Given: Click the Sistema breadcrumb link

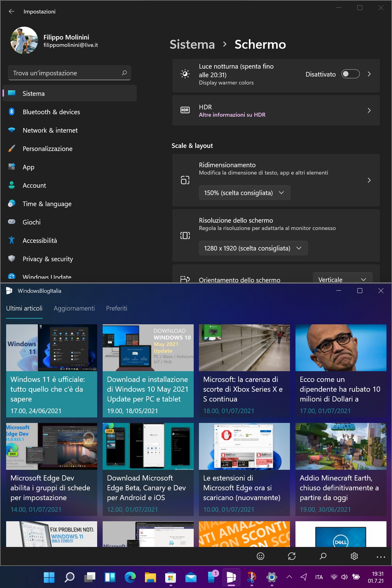Looking at the screenshot, I should (x=192, y=44).
